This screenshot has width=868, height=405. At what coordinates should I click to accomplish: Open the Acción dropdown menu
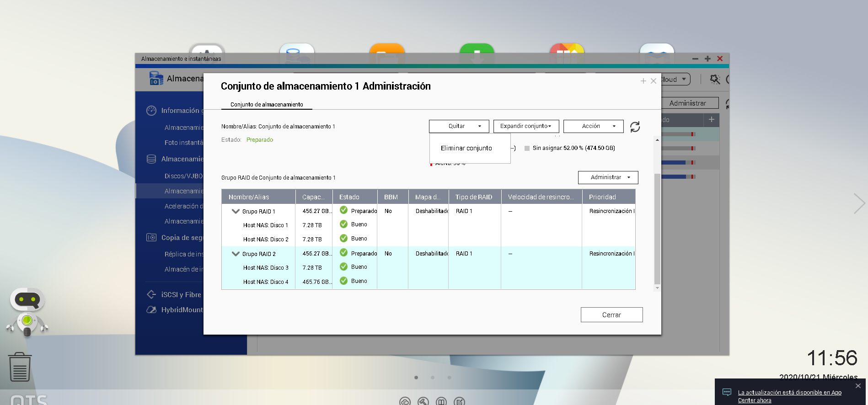point(593,126)
